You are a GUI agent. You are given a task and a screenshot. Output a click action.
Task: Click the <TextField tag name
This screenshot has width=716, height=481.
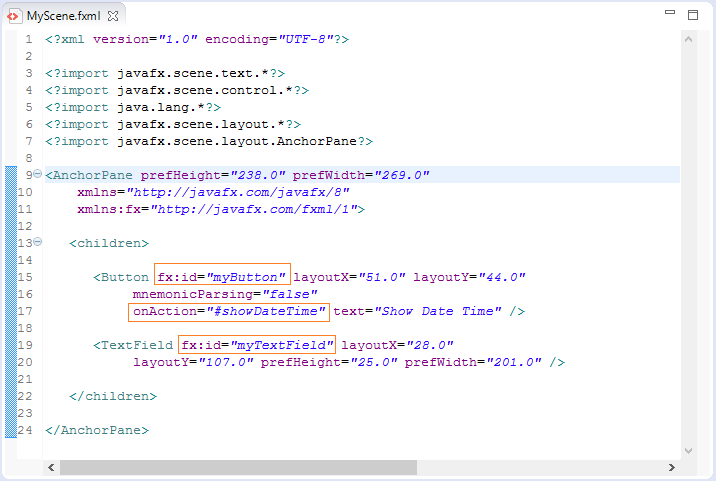pyautogui.click(x=133, y=345)
